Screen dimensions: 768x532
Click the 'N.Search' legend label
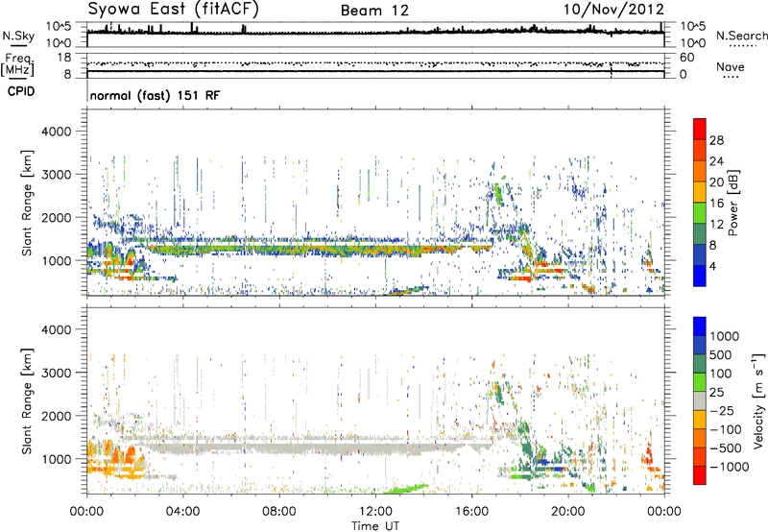[741, 36]
